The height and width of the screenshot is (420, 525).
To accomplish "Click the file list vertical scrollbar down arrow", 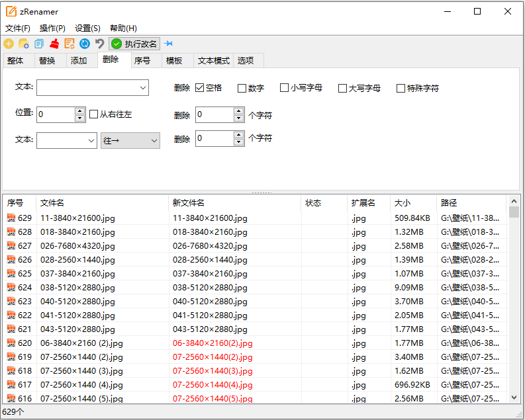I will [x=514, y=398].
